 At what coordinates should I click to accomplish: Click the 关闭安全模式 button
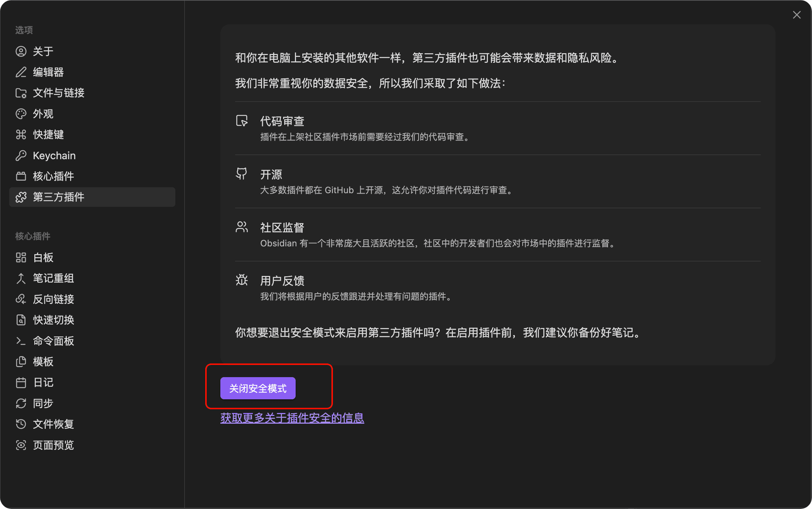point(257,388)
